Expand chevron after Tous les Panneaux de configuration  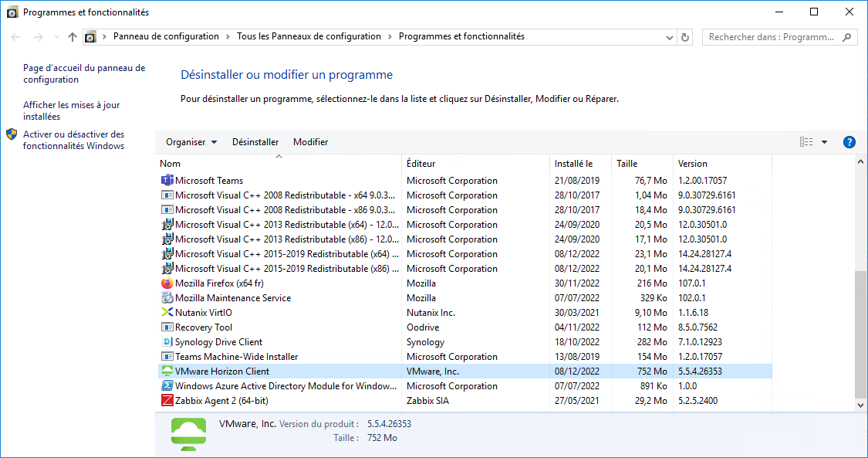tap(390, 36)
